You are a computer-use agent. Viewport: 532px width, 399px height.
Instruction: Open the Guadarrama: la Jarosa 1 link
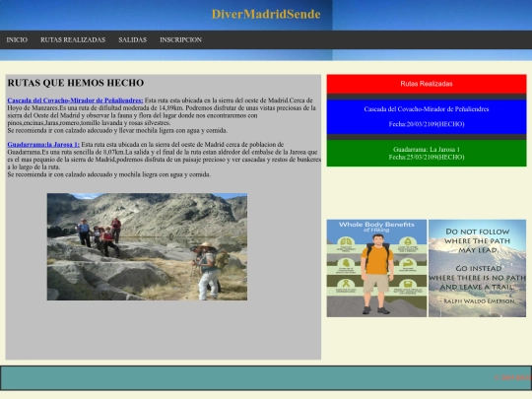[x=43, y=145]
